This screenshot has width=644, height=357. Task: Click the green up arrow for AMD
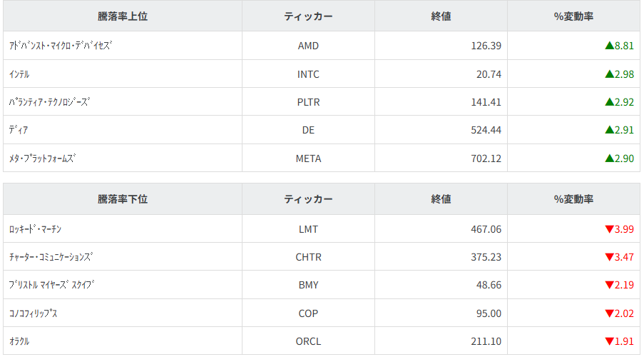[x=609, y=46]
